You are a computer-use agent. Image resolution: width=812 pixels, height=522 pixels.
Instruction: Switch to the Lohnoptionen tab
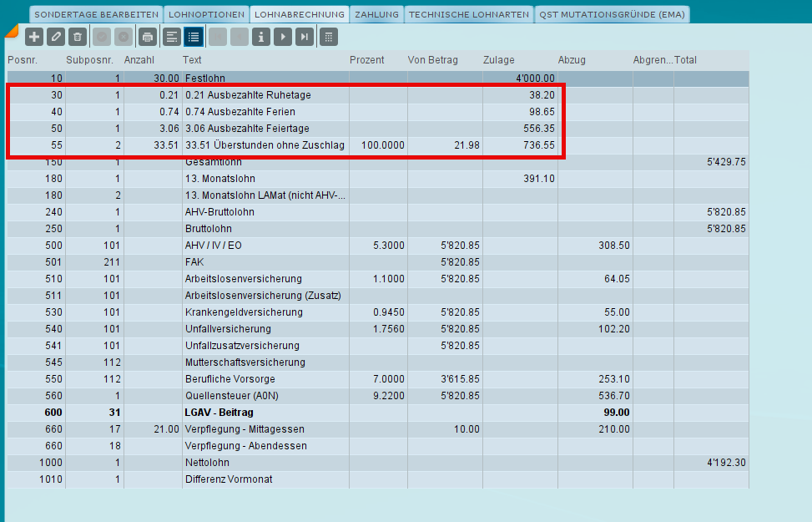pos(207,14)
